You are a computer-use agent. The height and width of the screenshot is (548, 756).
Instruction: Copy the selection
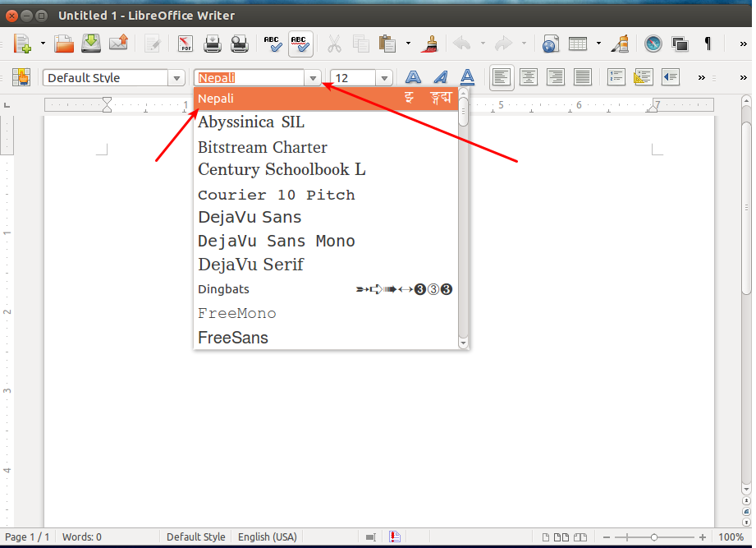360,44
